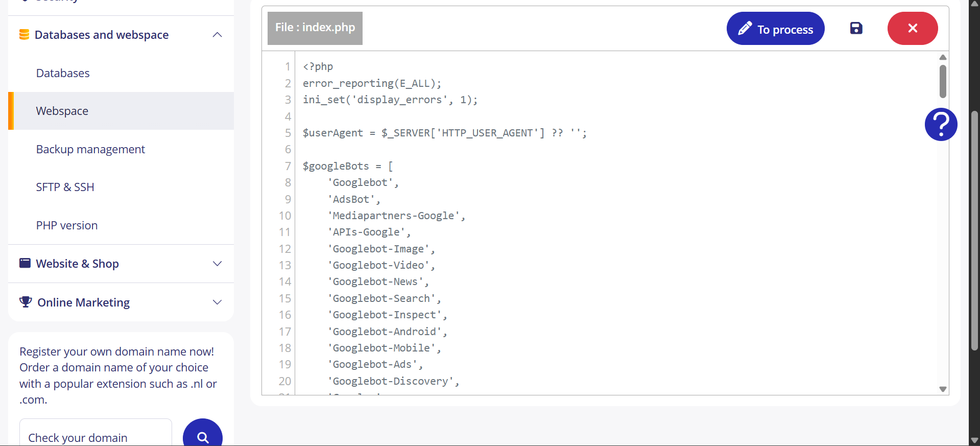Click line number 10 in the gutter
980x446 pixels.
pos(285,216)
